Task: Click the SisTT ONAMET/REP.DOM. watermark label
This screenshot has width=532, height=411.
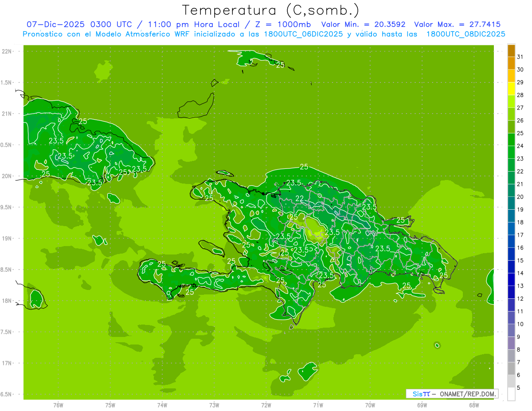Action: tap(452, 394)
